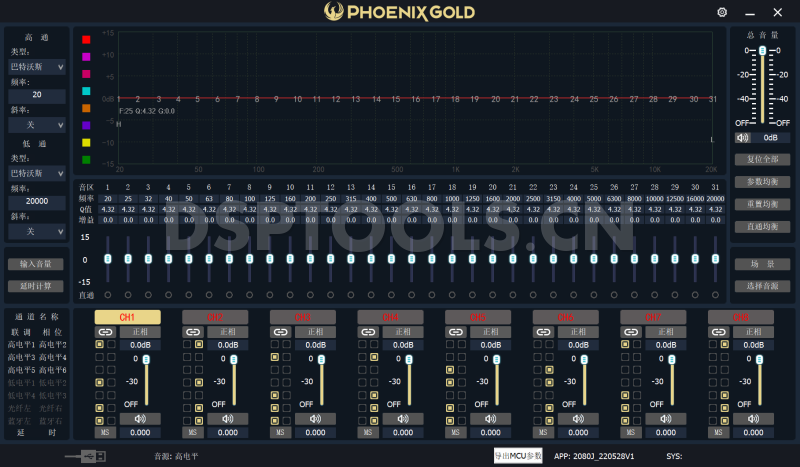Mute master volume via speaker icon

742,138
